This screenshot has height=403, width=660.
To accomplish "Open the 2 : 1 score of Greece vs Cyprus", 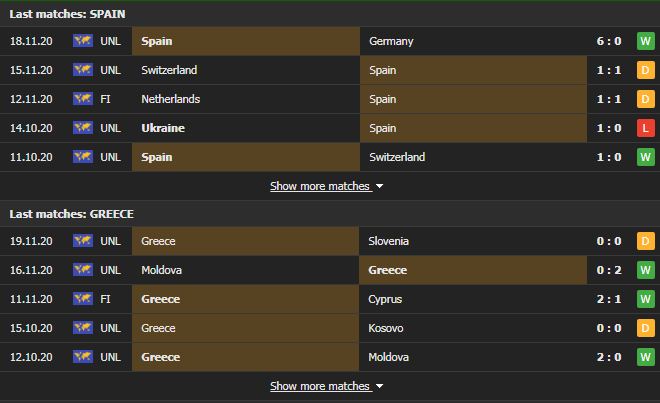I will pos(609,299).
